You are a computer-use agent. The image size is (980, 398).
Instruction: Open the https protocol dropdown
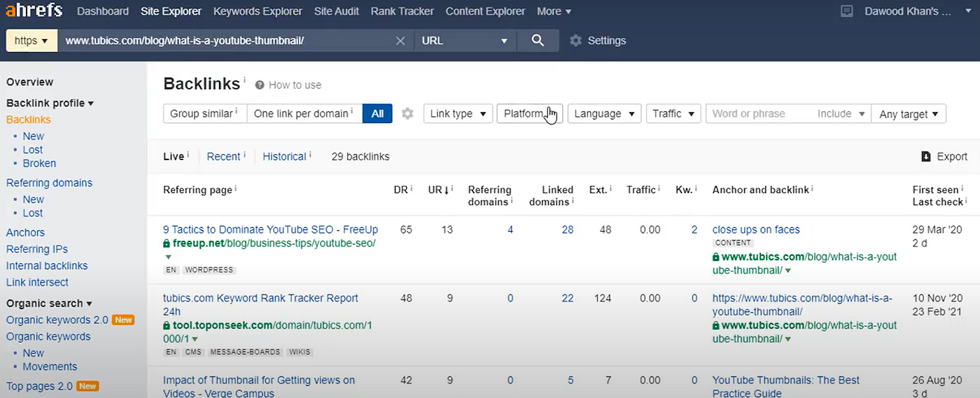click(x=31, y=41)
